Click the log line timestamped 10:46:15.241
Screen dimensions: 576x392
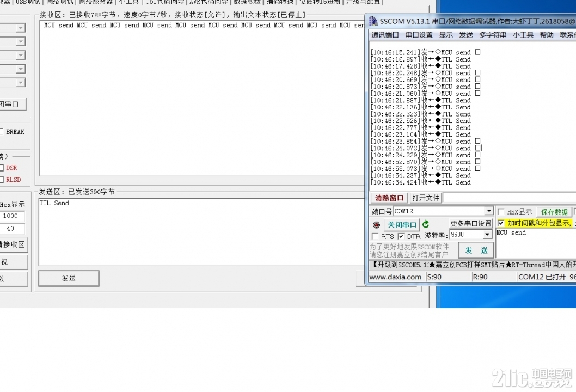425,52
